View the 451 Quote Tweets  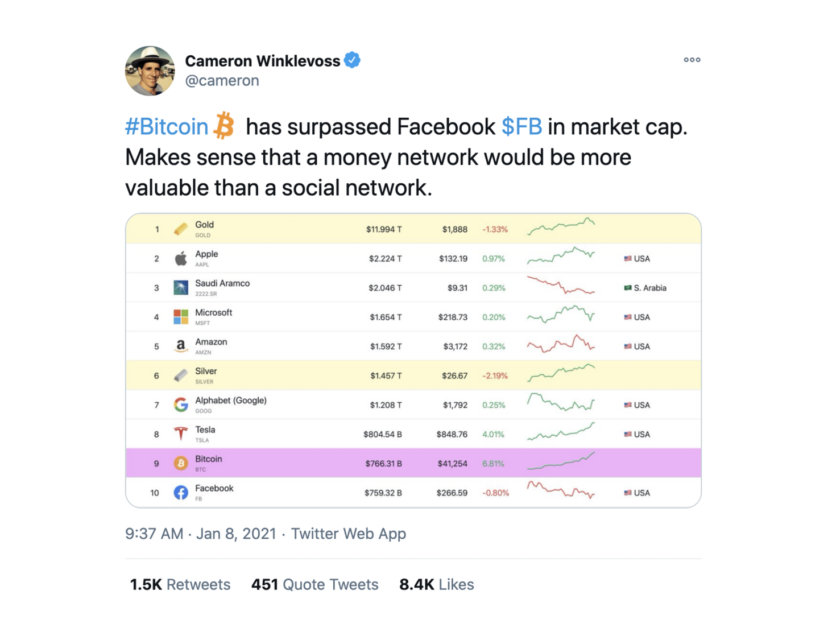click(314, 584)
